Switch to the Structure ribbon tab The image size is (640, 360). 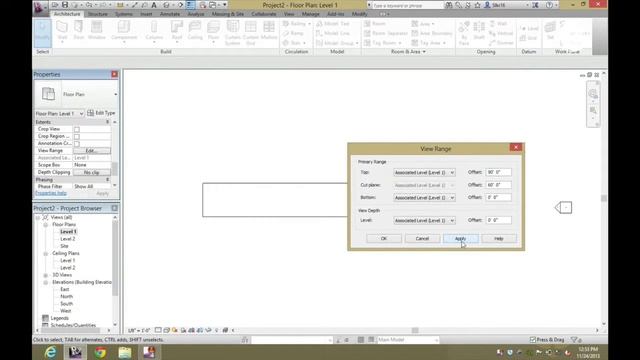[98, 14]
